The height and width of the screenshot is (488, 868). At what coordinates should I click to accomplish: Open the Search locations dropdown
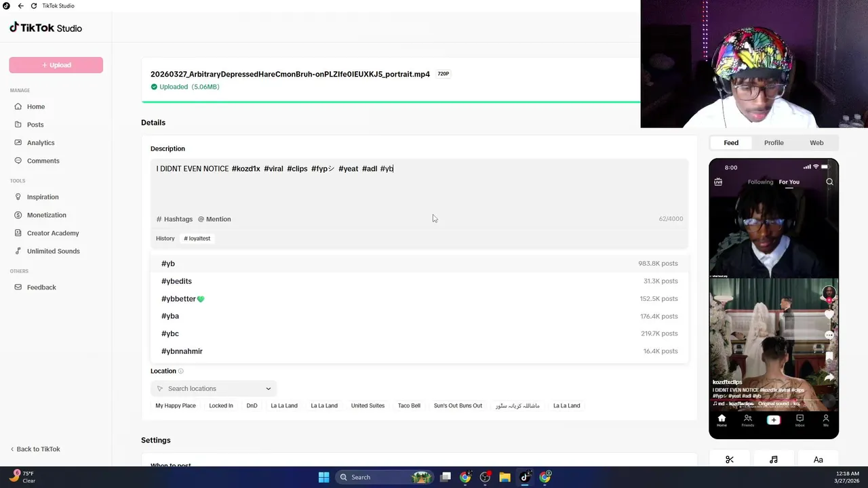214,388
